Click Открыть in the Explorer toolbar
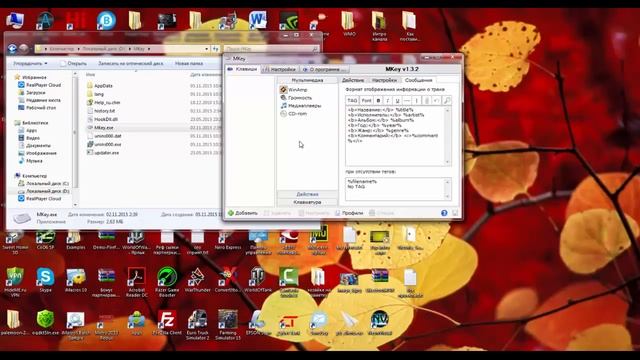The image size is (640, 360). tap(73, 64)
